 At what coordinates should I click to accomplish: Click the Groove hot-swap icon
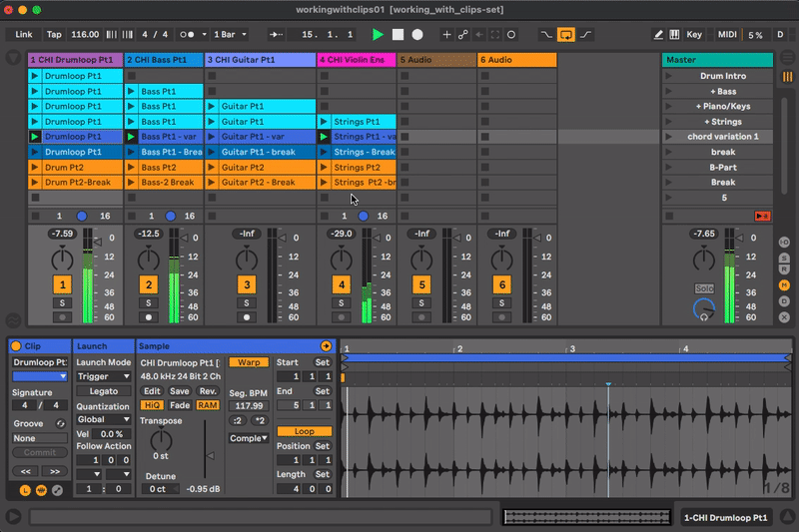coord(61,423)
